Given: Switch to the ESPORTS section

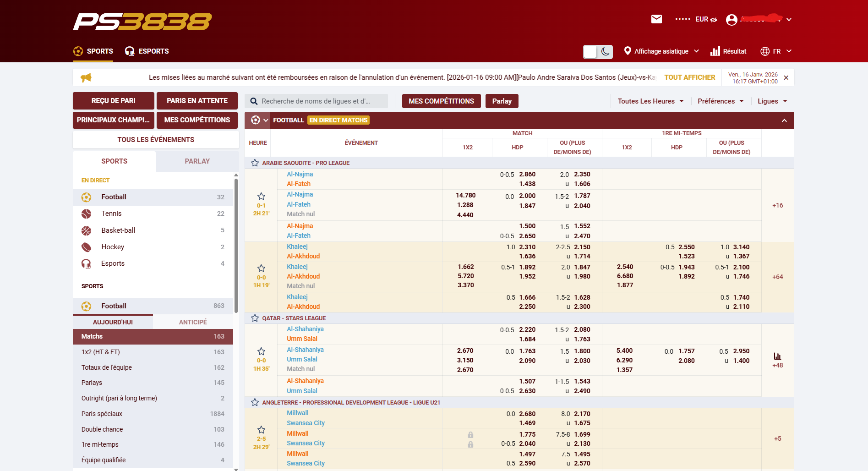Looking at the screenshot, I should 147,51.
